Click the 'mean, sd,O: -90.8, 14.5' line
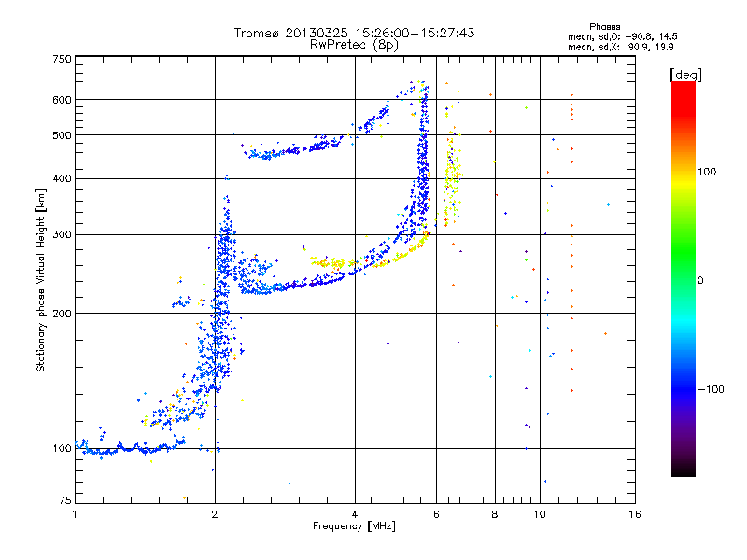The height and width of the screenshot is (560, 747). (x=622, y=36)
